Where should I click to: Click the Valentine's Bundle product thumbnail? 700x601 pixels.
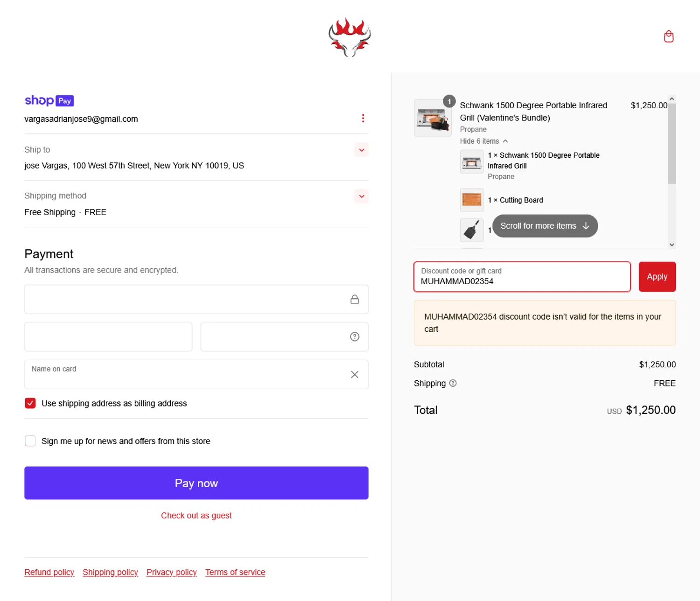click(433, 118)
